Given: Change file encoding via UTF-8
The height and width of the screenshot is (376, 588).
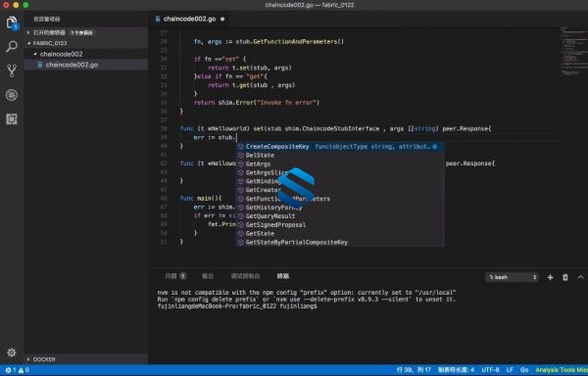Looking at the screenshot, I should coord(491,370).
